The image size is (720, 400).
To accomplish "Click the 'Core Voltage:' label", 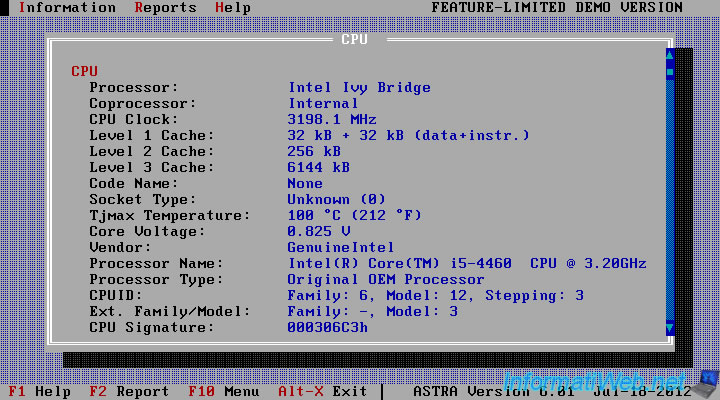I will tap(147, 231).
